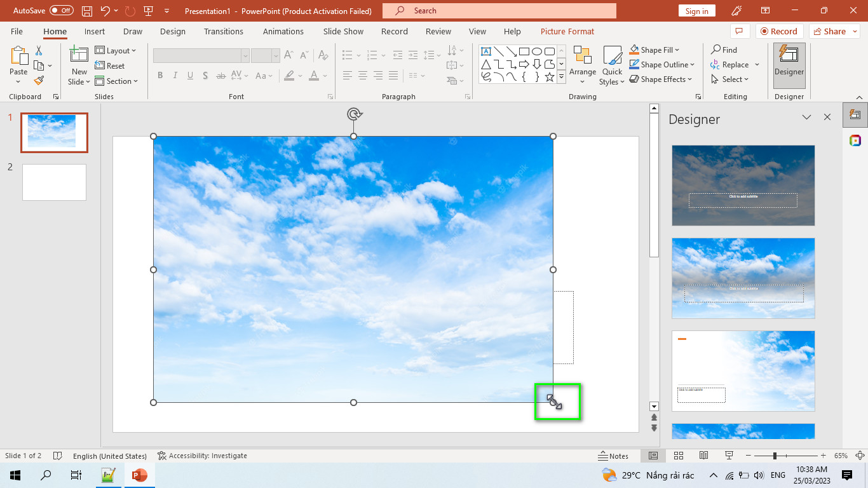The image size is (868, 488).
Task: Toggle the Notes pane in status bar
Action: tap(613, 456)
